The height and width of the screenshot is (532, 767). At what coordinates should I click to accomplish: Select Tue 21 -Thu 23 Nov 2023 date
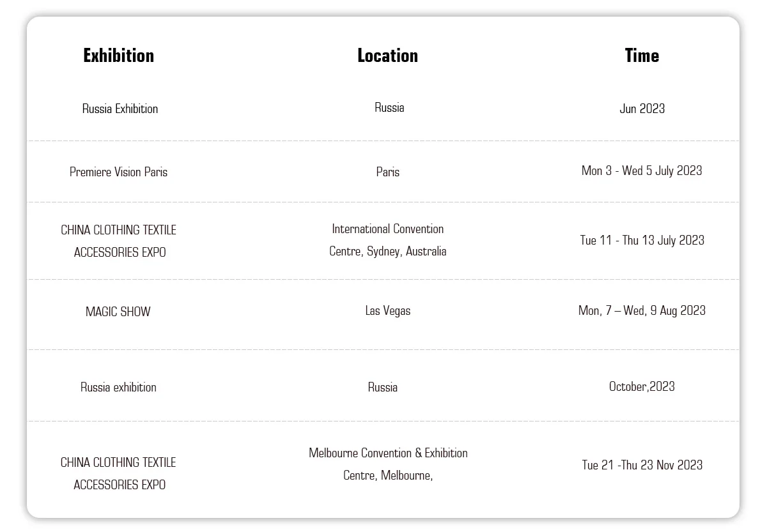tap(642, 465)
